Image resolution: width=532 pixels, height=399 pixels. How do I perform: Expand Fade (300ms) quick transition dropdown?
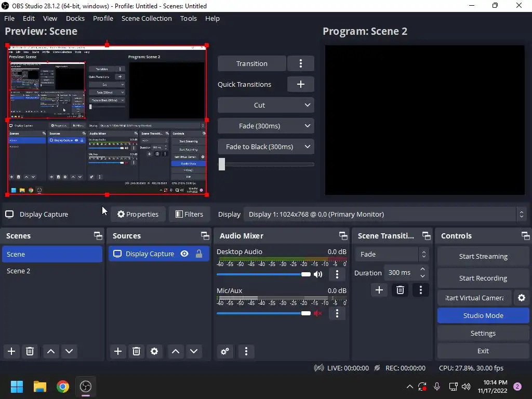point(308,126)
